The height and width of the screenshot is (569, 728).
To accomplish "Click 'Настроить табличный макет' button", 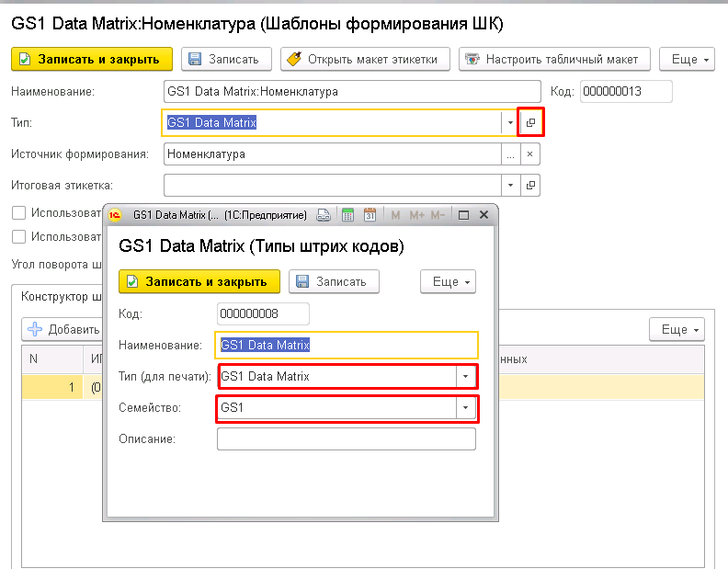I will point(554,59).
